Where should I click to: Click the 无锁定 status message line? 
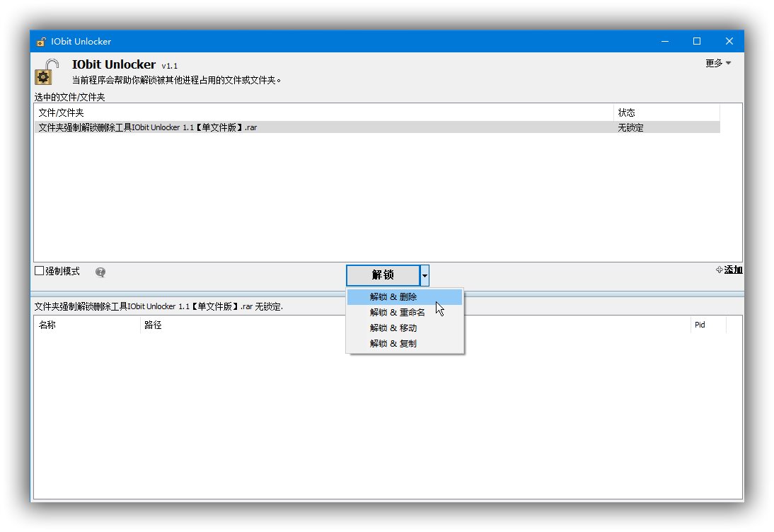158,306
